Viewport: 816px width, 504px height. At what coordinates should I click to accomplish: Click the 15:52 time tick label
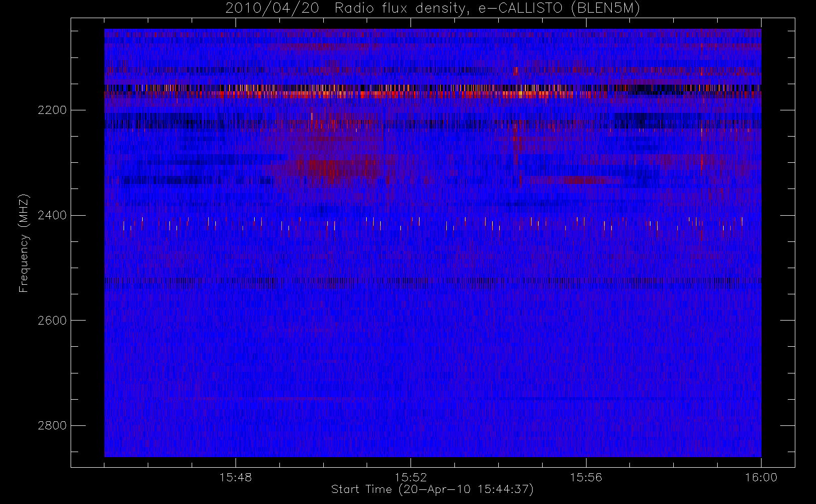[411, 477]
